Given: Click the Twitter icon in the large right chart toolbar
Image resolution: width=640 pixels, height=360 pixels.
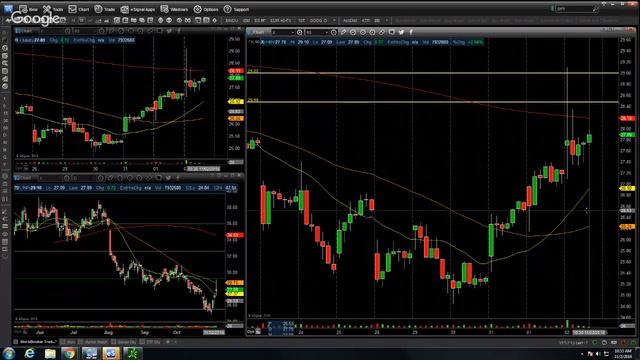Looking at the screenshot, I should tap(401, 32).
